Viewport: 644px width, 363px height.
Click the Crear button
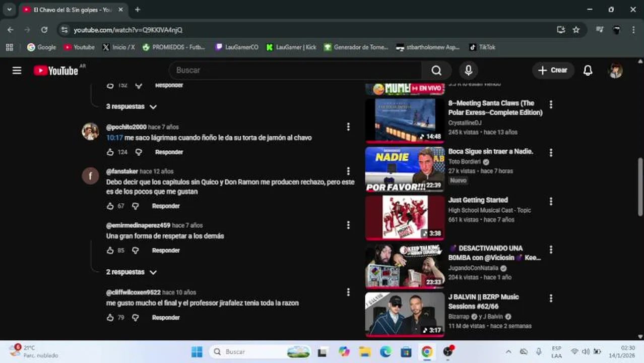[553, 71]
